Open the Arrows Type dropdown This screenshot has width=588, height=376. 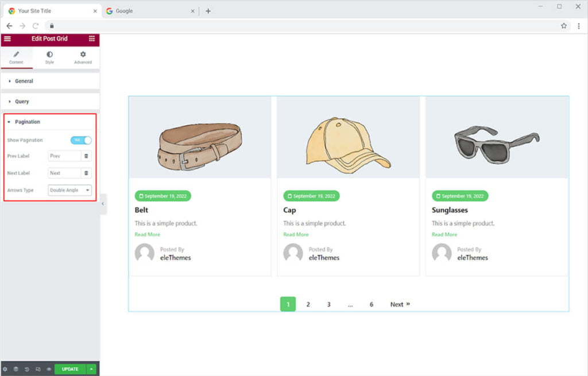69,190
